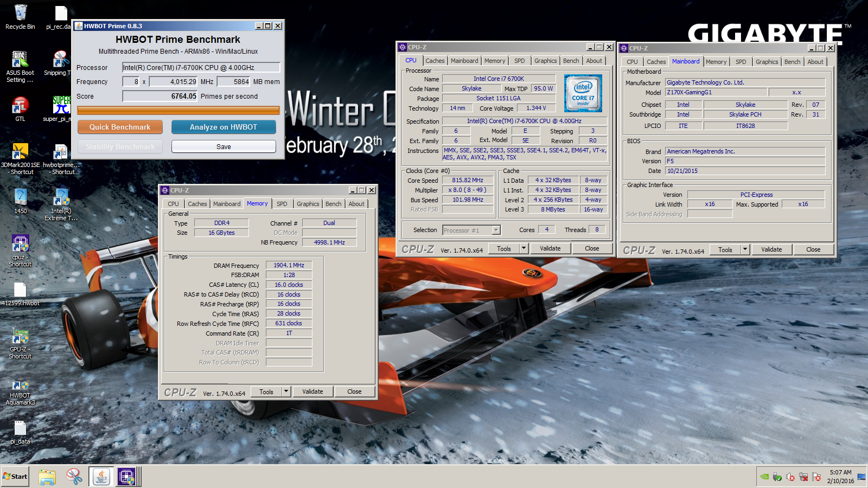Start the Quick Benchmark
This screenshot has height=488, width=868.
[120, 127]
